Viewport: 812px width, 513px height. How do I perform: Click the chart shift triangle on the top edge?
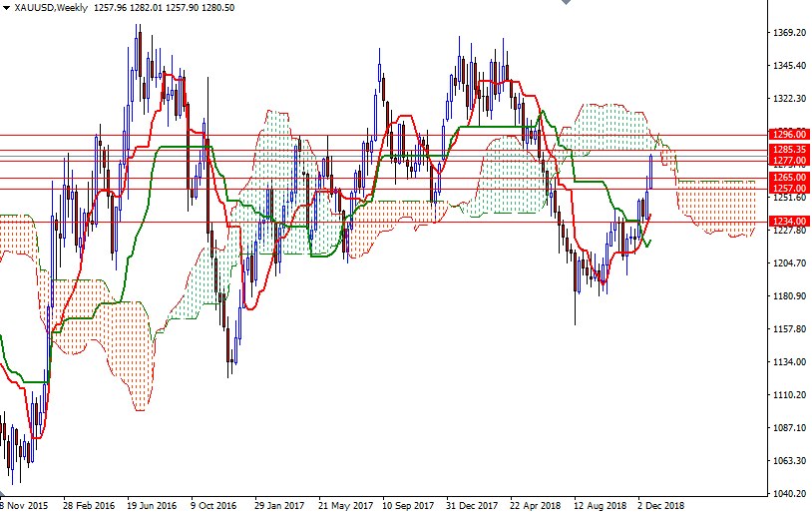(566, 4)
